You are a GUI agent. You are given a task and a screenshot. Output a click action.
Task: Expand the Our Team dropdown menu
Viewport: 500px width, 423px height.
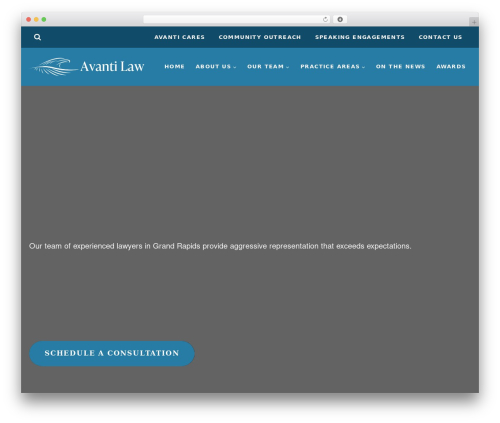tap(268, 66)
